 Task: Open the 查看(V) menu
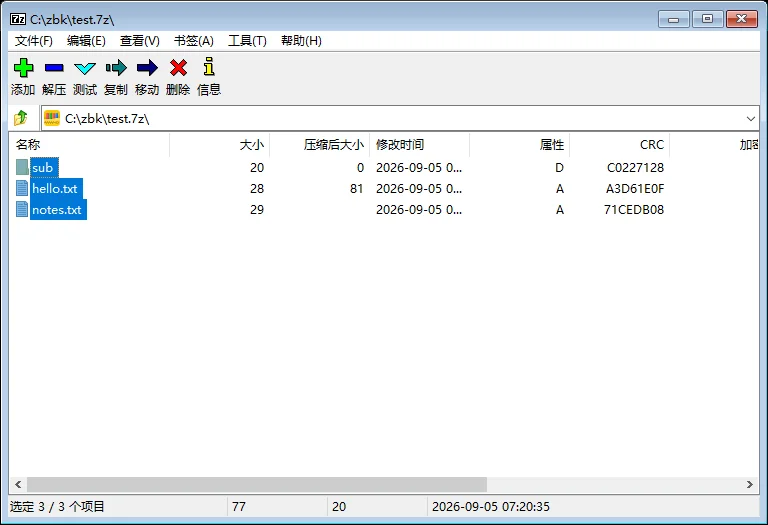[140, 41]
